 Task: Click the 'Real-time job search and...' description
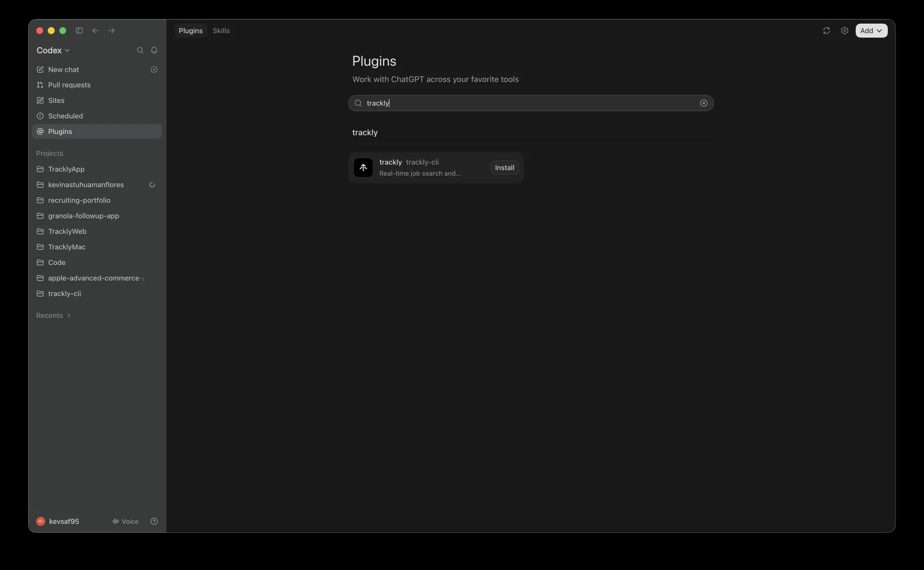coord(420,174)
